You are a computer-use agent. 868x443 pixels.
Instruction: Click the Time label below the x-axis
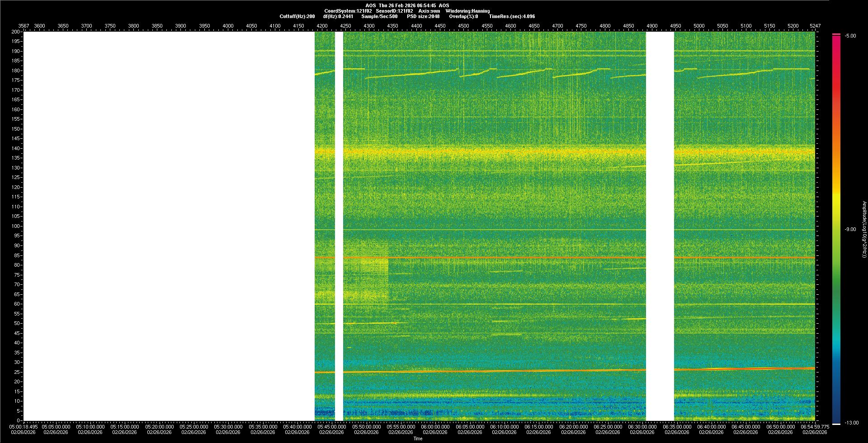418,438
